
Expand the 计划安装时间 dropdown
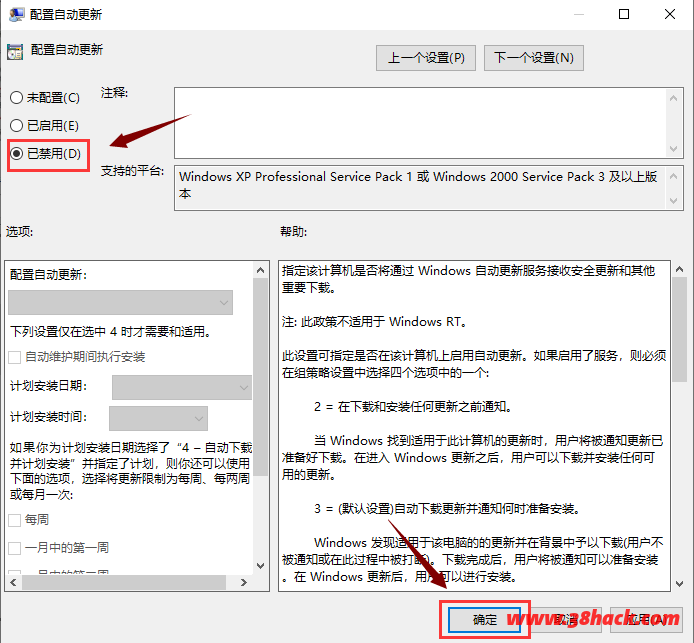point(158,418)
